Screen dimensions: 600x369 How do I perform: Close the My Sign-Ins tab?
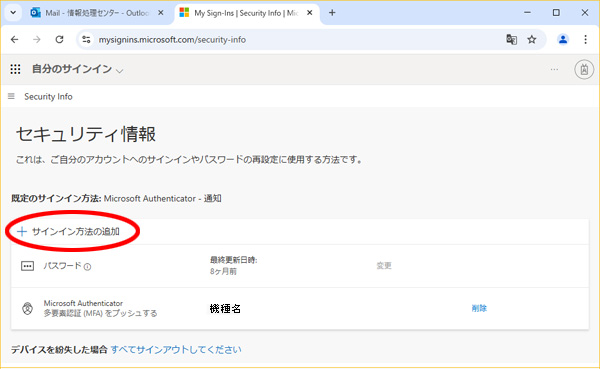310,13
